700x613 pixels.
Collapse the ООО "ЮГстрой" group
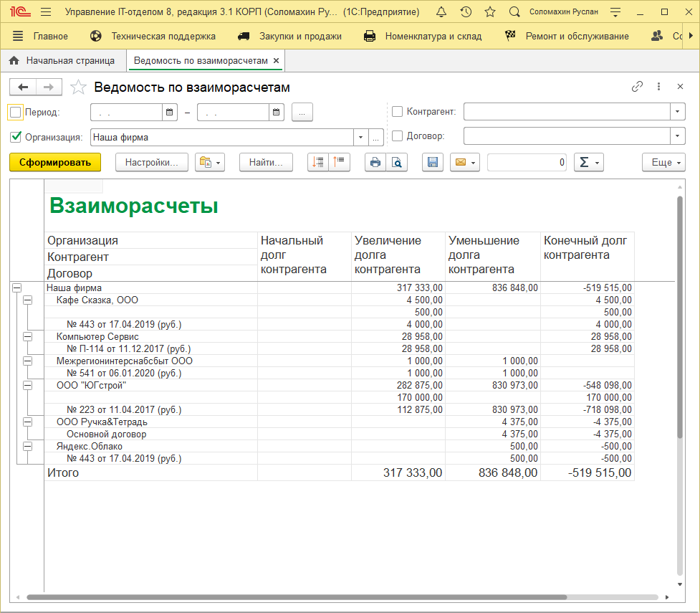27,386
